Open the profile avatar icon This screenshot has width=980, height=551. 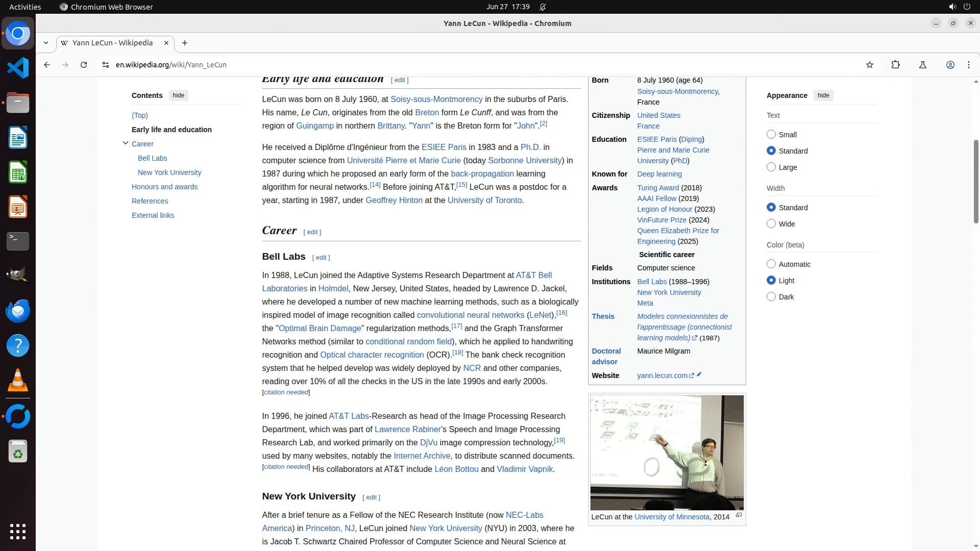coord(950,65)
